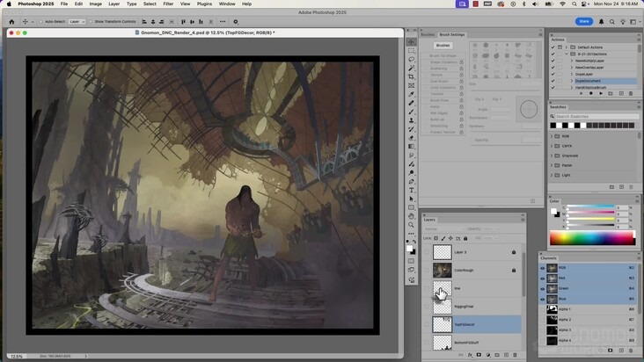Activate the Zoom tool
644x362 pixels.
coord(411,225)
